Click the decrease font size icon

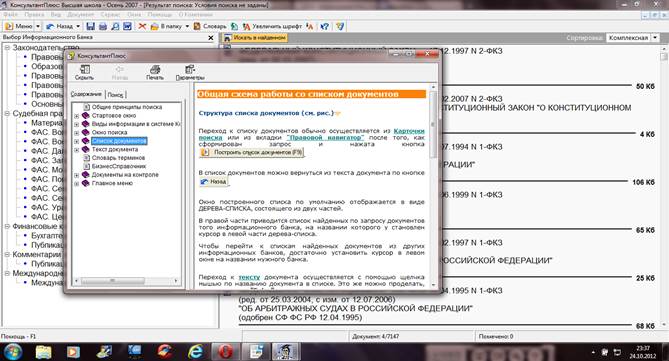click(x=310, y=26)
